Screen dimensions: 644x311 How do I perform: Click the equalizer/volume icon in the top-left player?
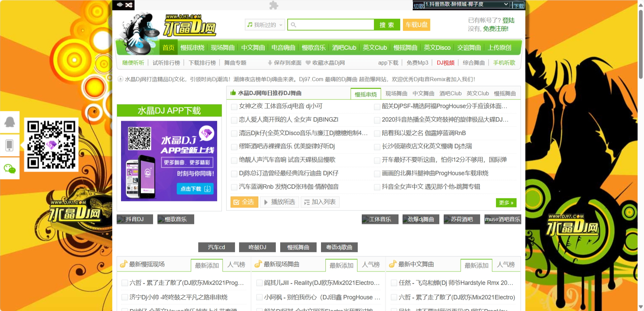120,5
